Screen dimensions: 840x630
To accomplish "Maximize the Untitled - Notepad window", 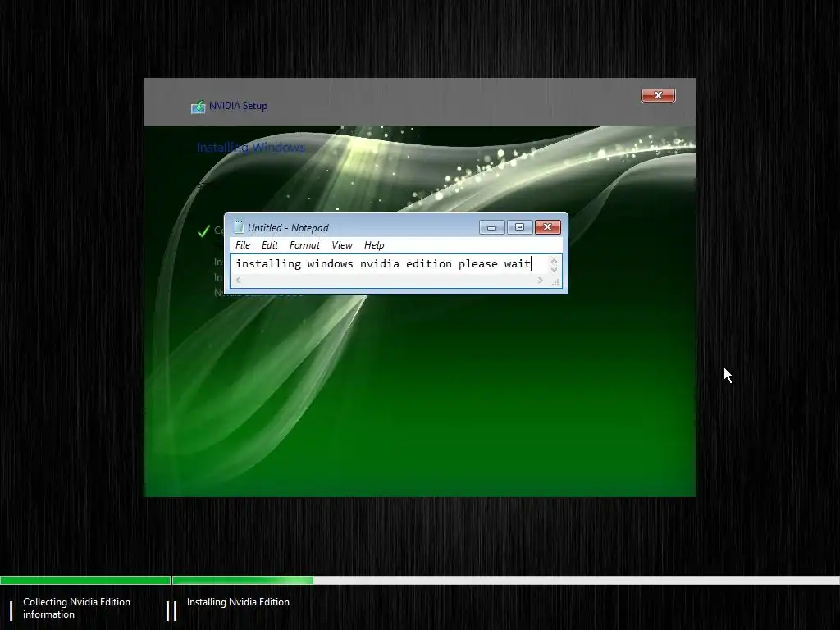I will tap(519, 227).
